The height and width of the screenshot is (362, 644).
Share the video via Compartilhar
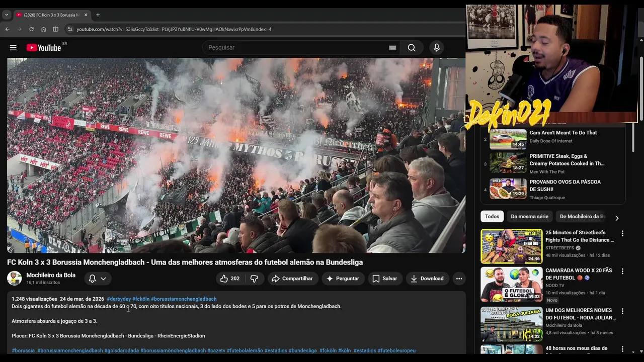pos(292,279)
